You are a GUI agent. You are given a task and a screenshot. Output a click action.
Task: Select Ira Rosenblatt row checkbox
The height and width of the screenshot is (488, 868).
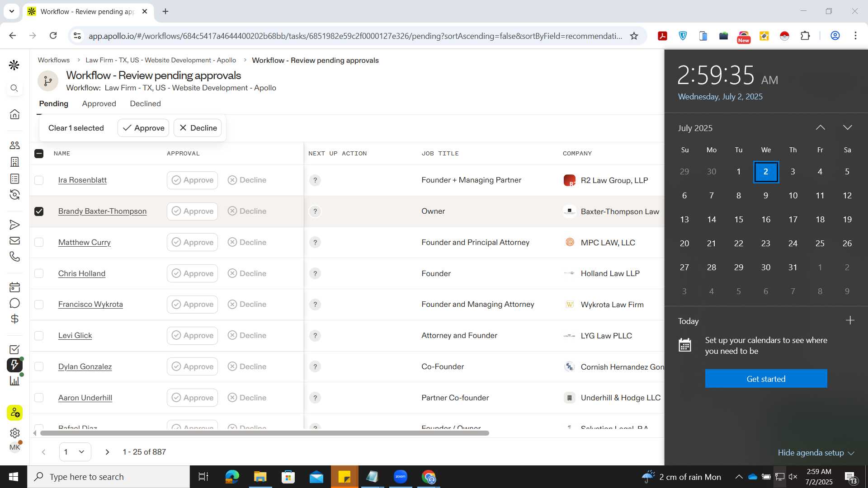[x=39, y=180]
